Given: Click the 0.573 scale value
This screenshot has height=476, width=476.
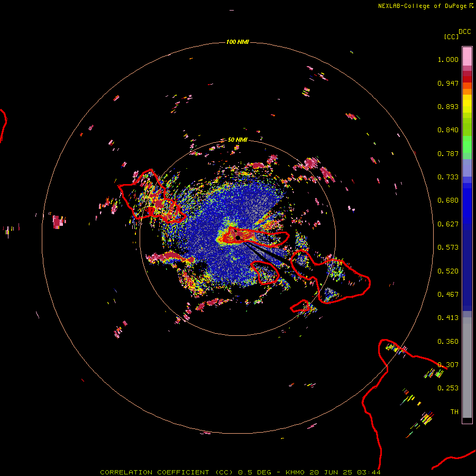Looking at the screenshot, I should 448,248.
